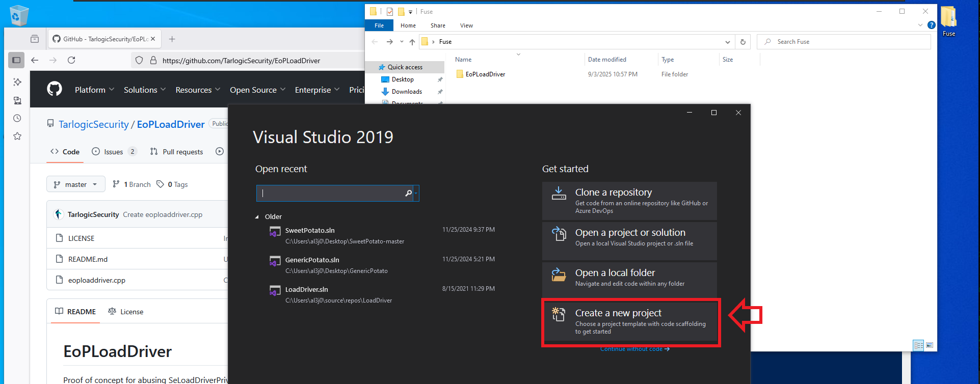Switch Explorer to details view layout
Screen dimensions: 980x384
click(918, 345)
